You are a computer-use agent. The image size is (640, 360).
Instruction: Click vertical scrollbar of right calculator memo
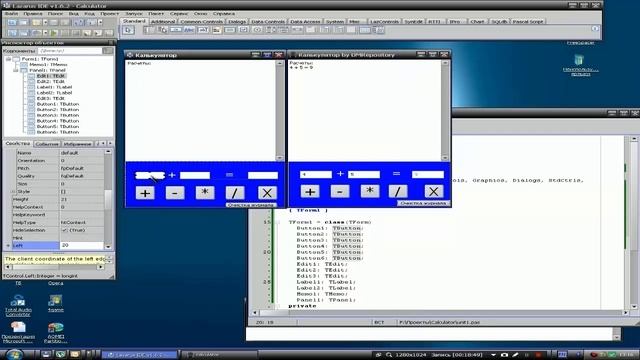445,110
